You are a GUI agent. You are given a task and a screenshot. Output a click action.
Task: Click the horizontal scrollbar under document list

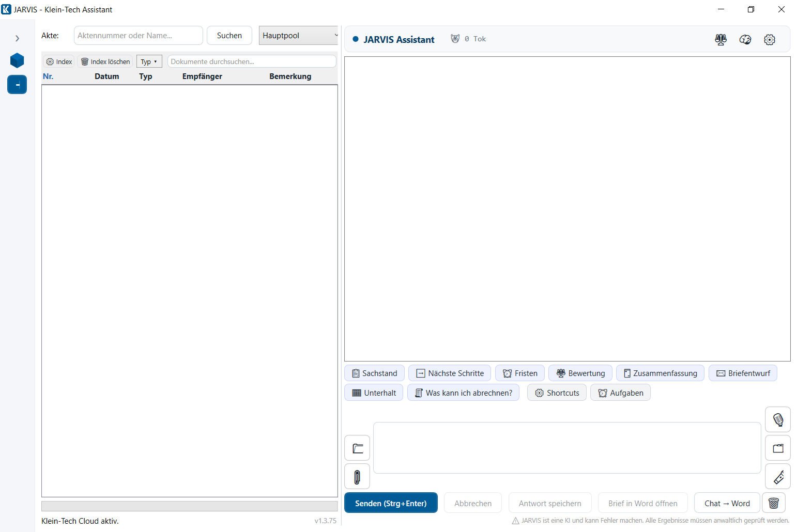coord(189,506)
